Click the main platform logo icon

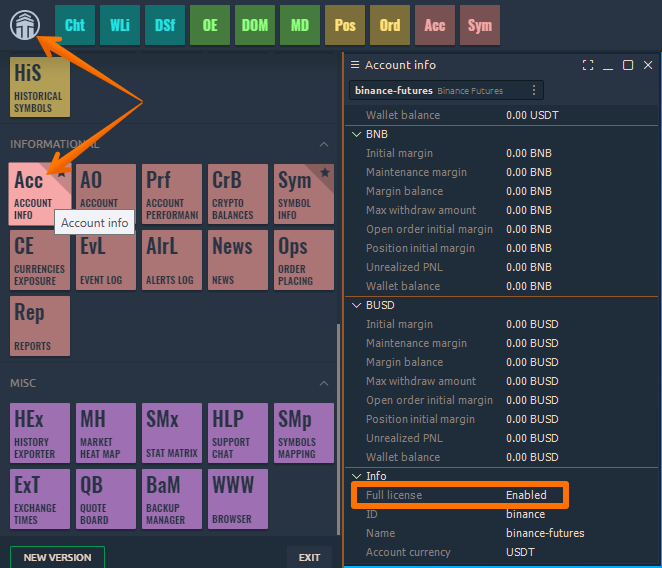(x=24, y=25)
